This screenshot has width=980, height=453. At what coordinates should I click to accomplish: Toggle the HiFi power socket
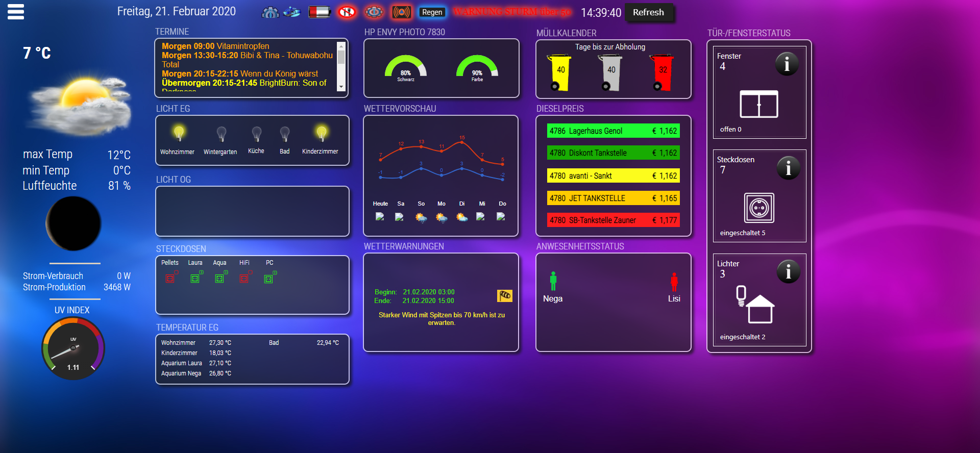pos(244,278)
